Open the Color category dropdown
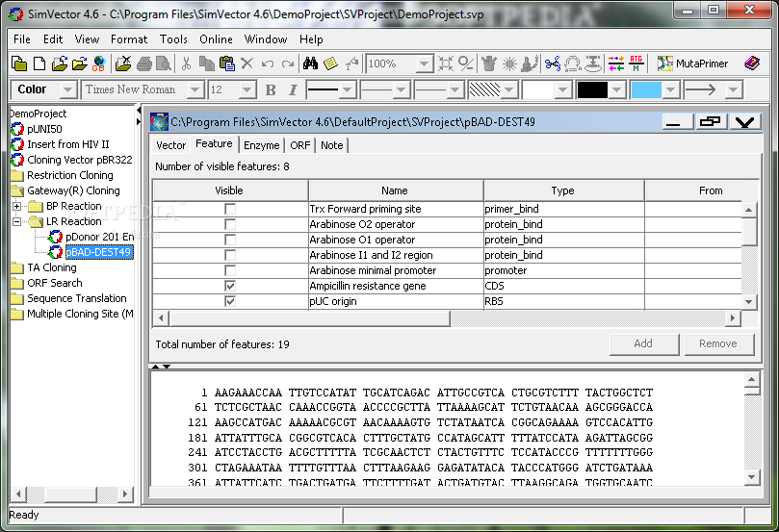Image resolution: width=779 pixels, height=532 pixels. (x=68, y=89)
